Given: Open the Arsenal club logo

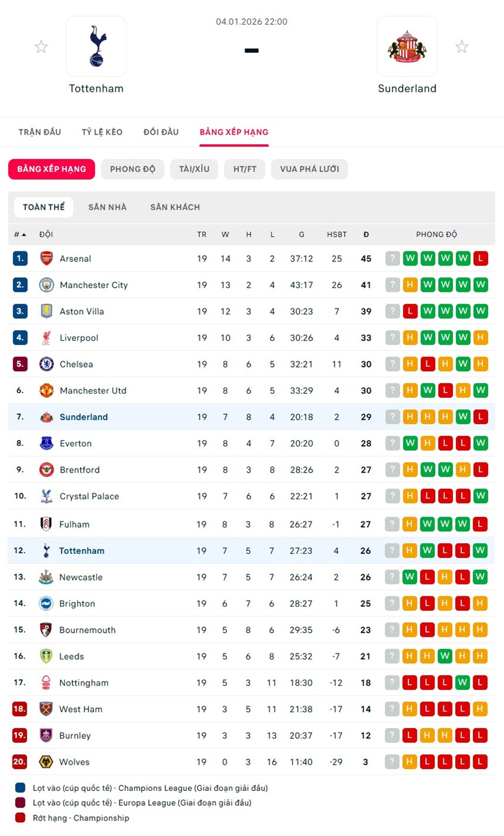Looking at the screenshot, I should 46,259.
